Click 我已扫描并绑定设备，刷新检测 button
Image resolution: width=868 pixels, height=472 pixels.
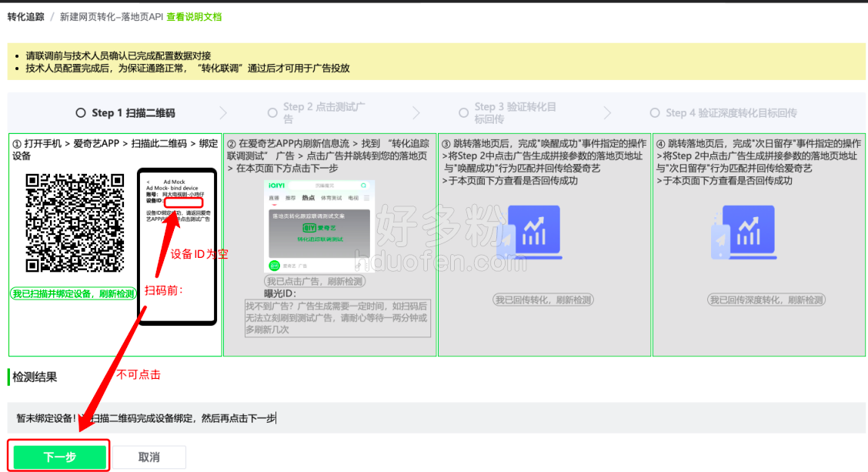(x=73, y=293)
